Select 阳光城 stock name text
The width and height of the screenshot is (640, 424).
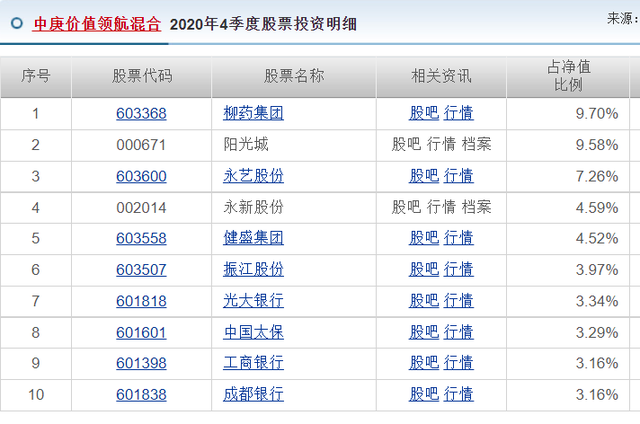coord(246,144)
